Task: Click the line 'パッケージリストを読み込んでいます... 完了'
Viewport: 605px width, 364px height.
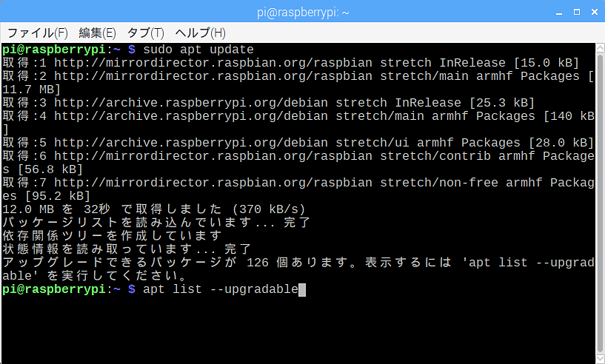Action: (x=156, y=223)
